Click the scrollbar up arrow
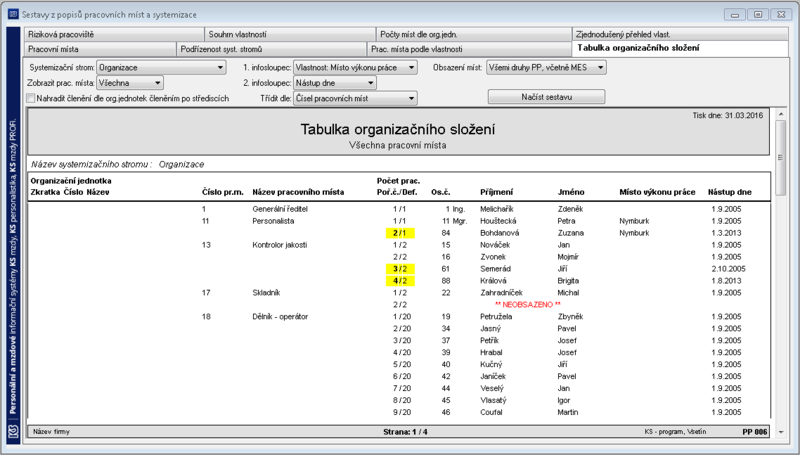This screenshot has width=800, height=455. point(781,114)
